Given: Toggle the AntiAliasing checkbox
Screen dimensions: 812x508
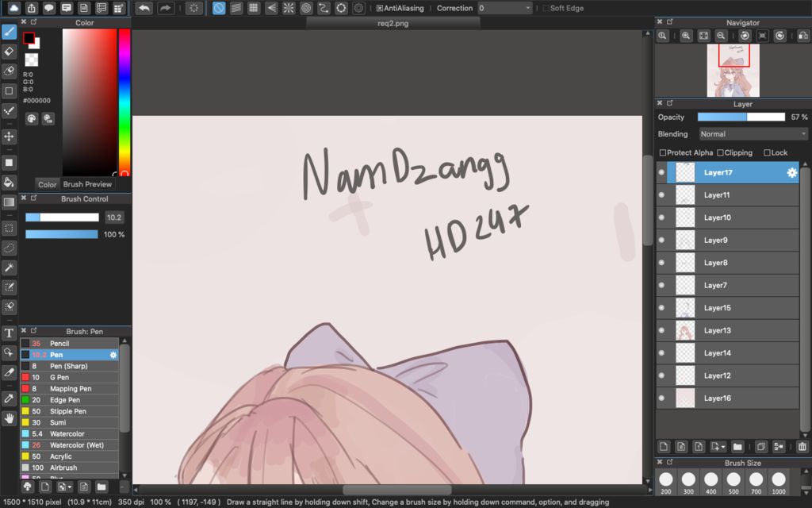Looking at the screenshot, I should (x=381, y=8).
